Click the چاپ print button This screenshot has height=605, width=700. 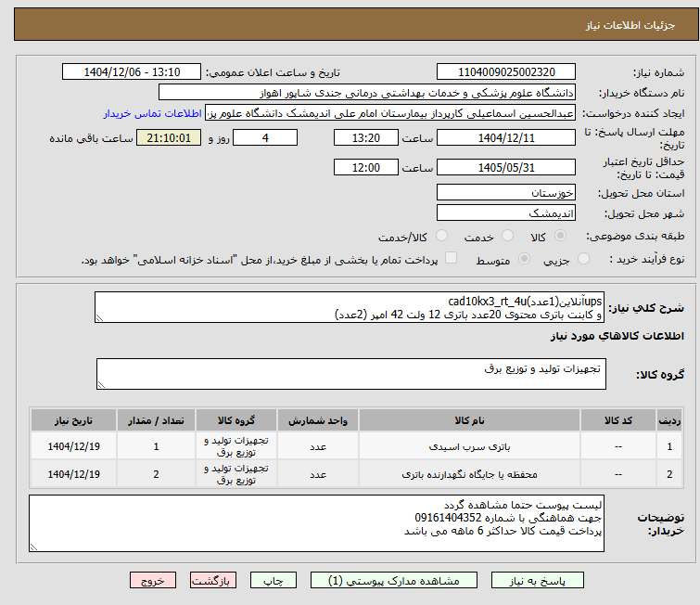point(274,581)
